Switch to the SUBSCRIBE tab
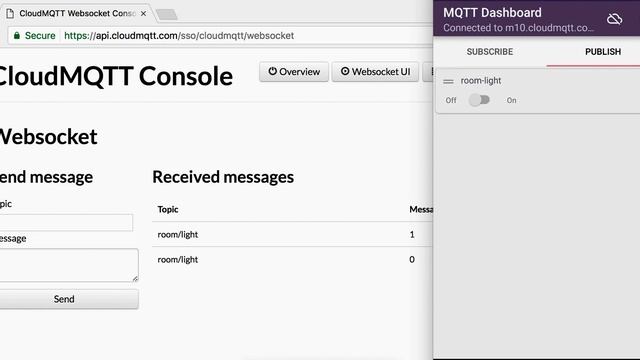Image resolution: width=640 pixels, height=360 pixels. coord(490,52)
